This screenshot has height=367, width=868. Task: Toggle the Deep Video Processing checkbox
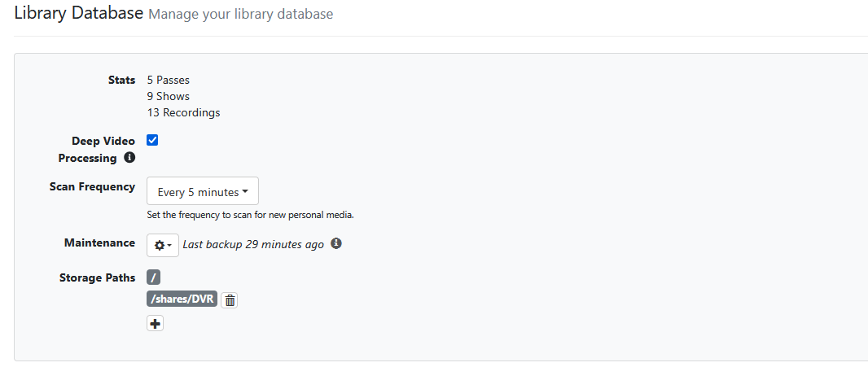pyautogui.click(x=152, y=140)
